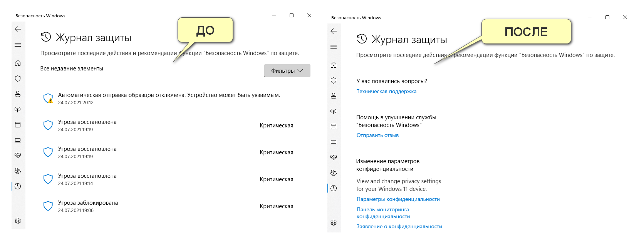This screenshot has height=244, width=644.
Task: Click shield icon of Угроза заблокирована entry
Action: (x=48, y=206)
